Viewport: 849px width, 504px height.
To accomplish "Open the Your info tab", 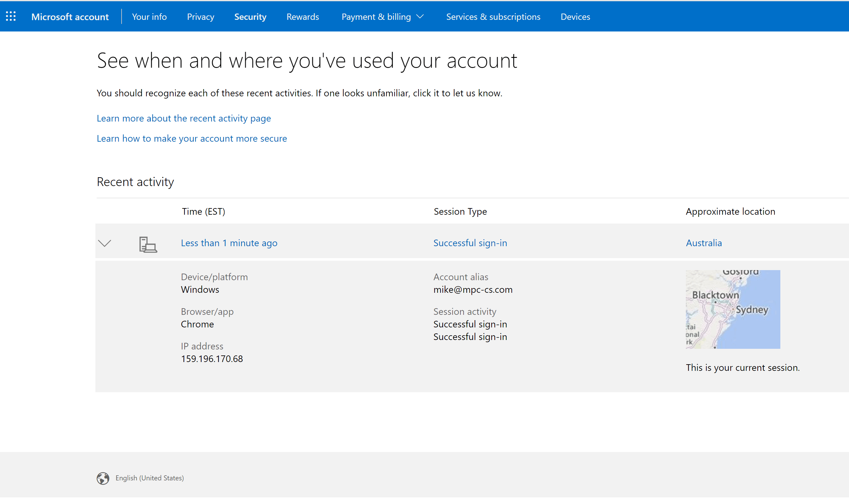I will (149, 17).
